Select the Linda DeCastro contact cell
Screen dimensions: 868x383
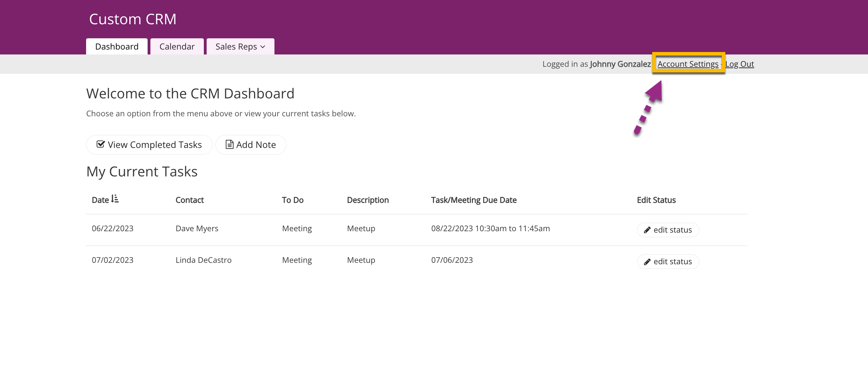(x=203, y=260)
